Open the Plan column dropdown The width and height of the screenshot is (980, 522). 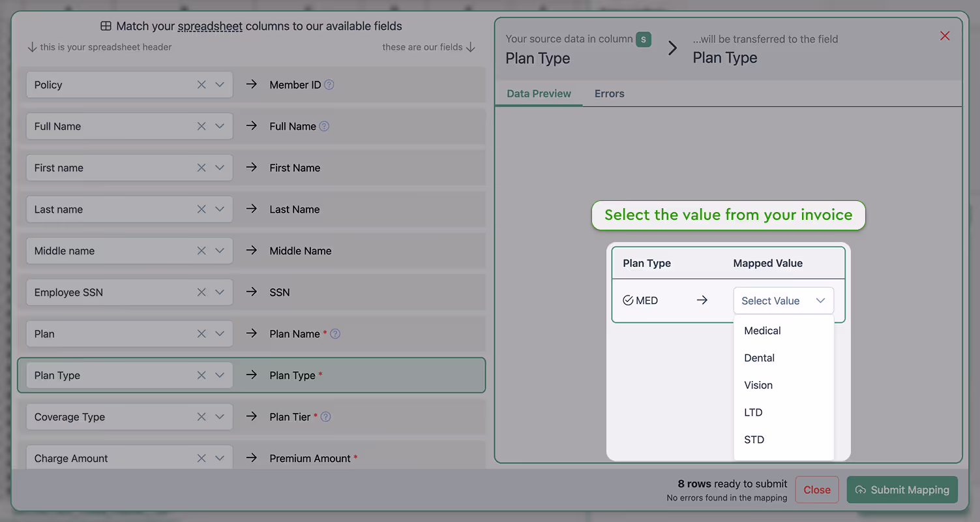tap(220, 334)
